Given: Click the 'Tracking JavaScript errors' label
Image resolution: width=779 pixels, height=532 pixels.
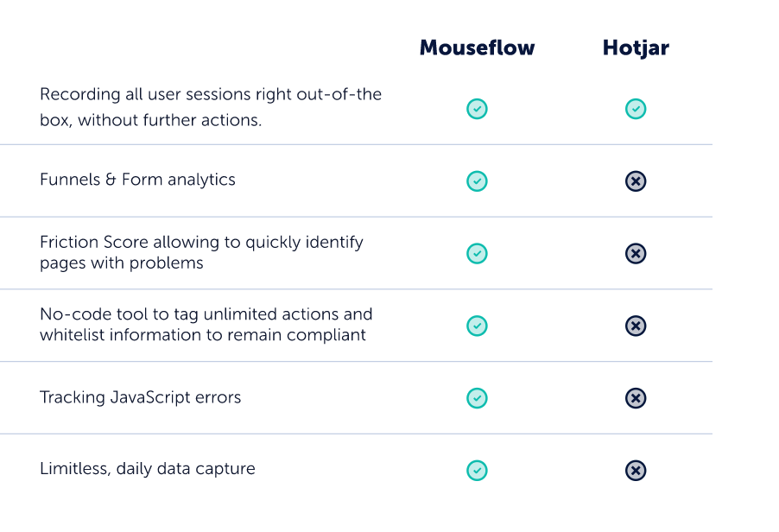Looking at the screenshot, I should (140, 397).
